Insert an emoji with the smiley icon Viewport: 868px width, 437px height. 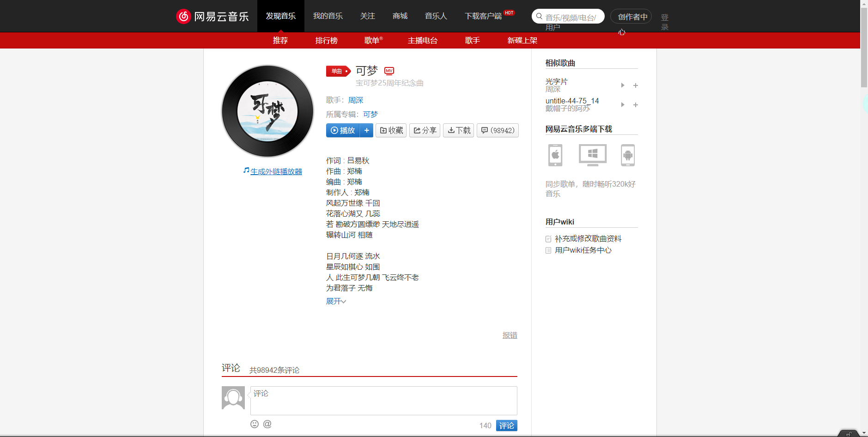point(255,424)
